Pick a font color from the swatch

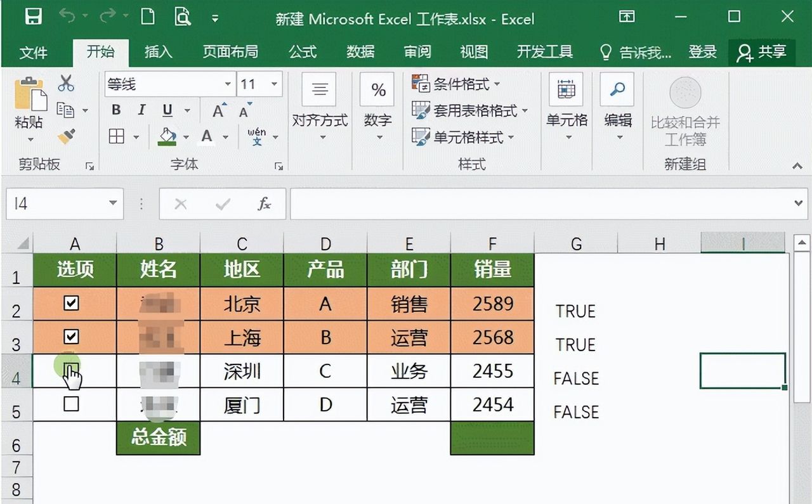point(206,138)
